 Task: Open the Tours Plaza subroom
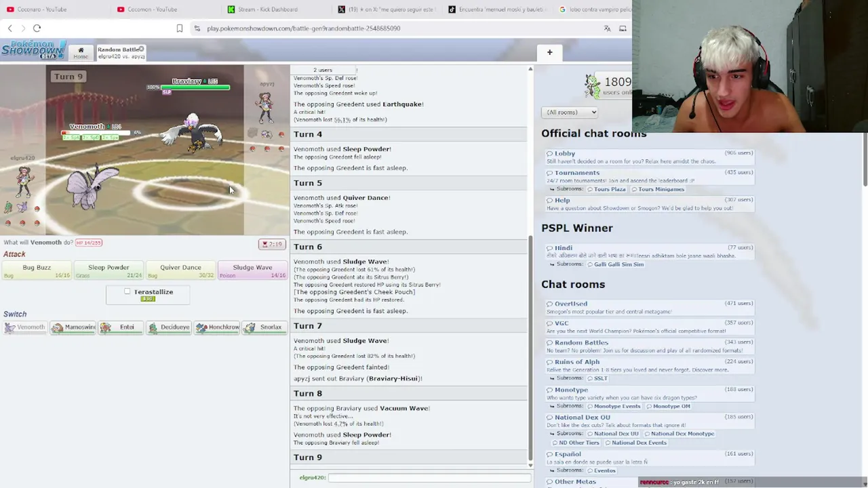pos(607,189)
